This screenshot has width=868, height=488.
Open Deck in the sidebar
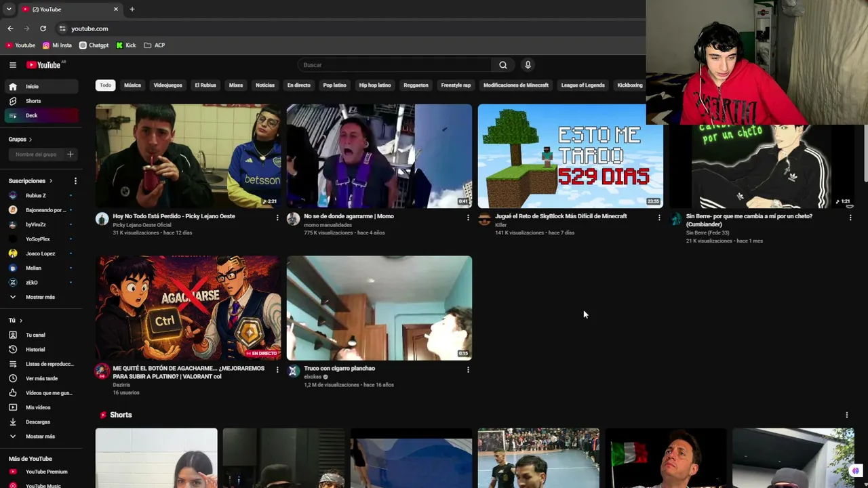[41, 116]
